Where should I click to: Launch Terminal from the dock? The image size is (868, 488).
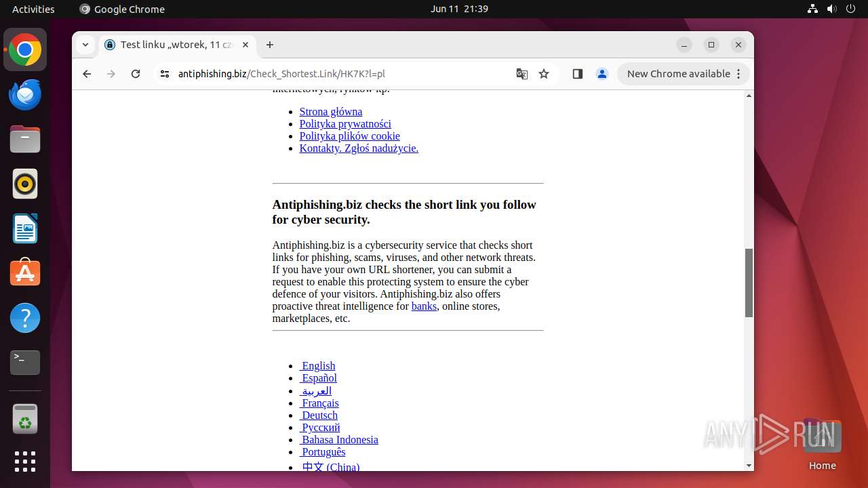click(25, 363)
